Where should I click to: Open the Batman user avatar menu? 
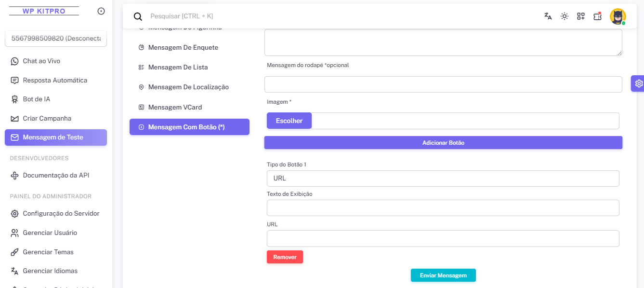coord(618,16)
